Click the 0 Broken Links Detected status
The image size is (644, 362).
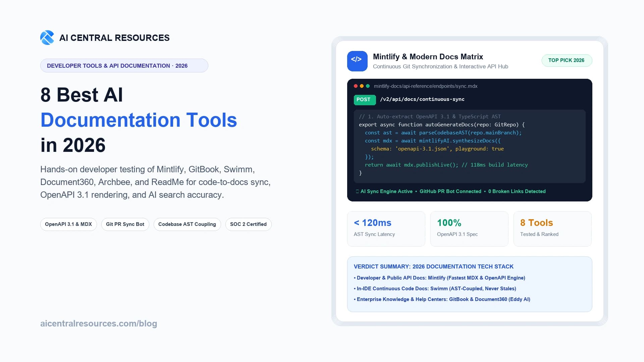pos(517,191)
